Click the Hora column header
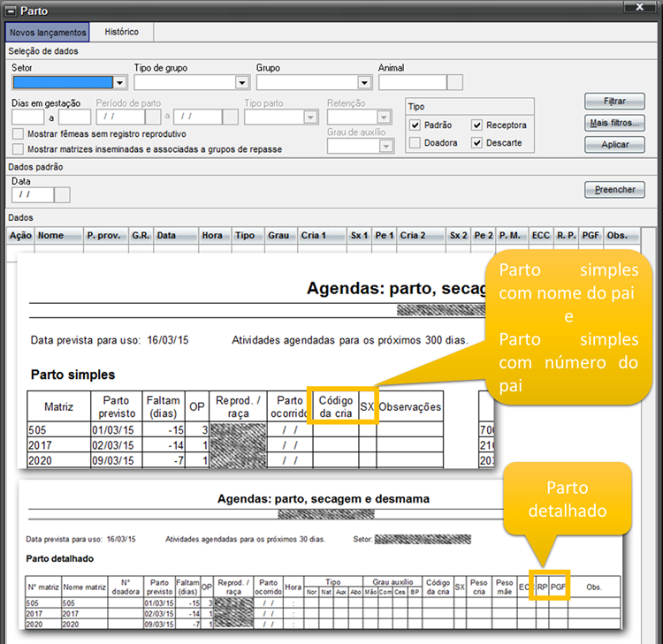Image resolution: width=663 pixels, height=644 pixels. (x=215, y=235)
